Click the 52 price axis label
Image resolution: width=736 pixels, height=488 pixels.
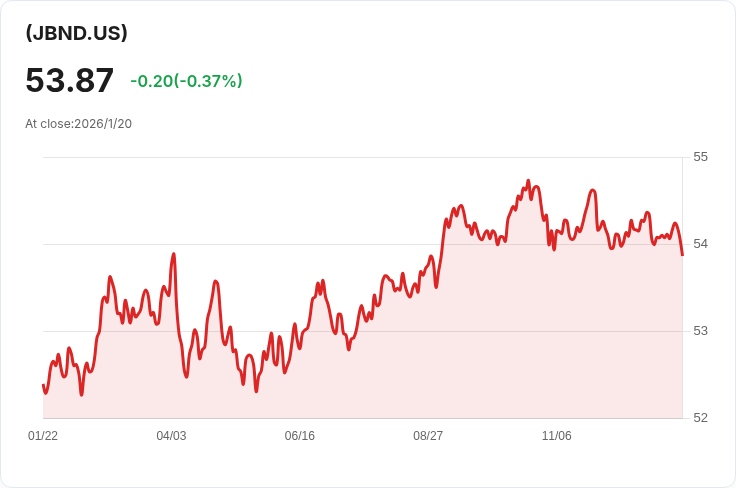(700, 418)
